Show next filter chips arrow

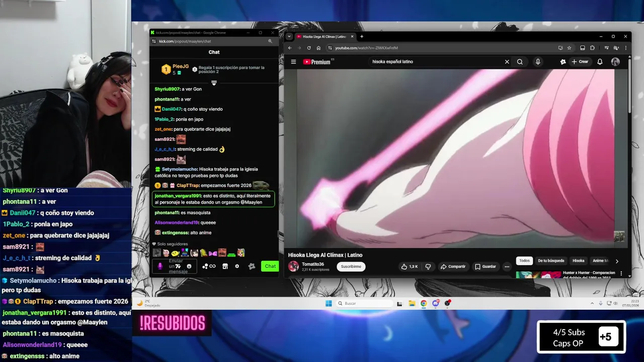[x=617, y=261]
